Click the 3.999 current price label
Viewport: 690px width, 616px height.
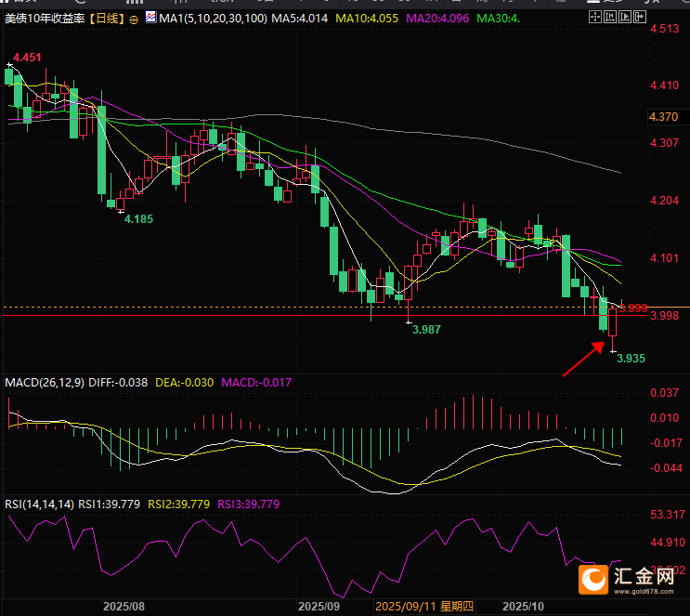632,308
